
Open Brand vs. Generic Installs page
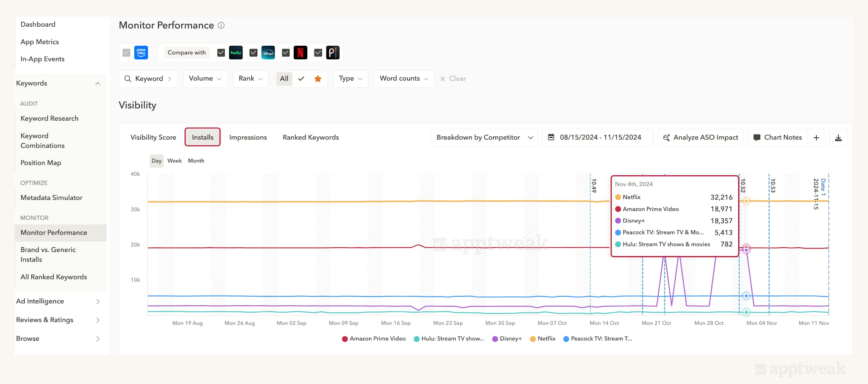pyautogui.click(x=48, y=254)
